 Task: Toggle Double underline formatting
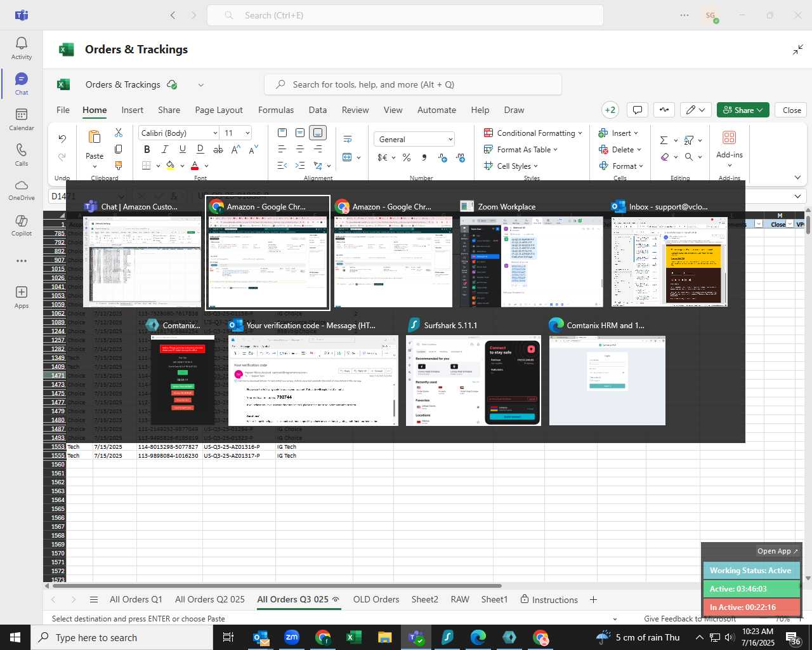pyautogui.click(x=200, y=149)
